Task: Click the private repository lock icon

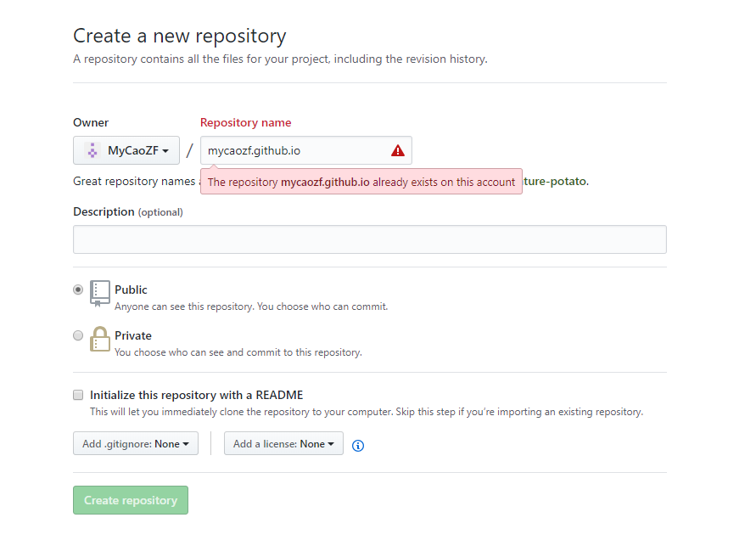Action: tap(100, 340)
